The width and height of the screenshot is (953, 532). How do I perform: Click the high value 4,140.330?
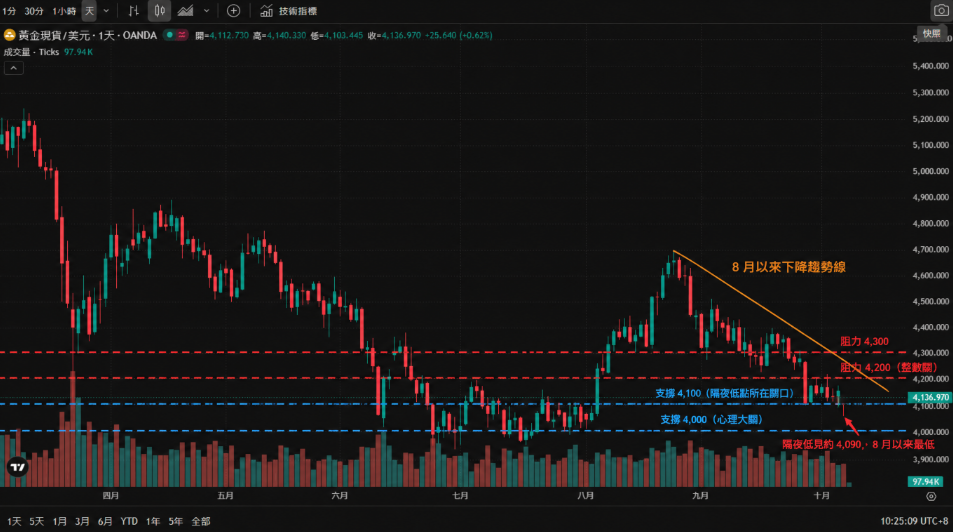[x=286, y=35]
